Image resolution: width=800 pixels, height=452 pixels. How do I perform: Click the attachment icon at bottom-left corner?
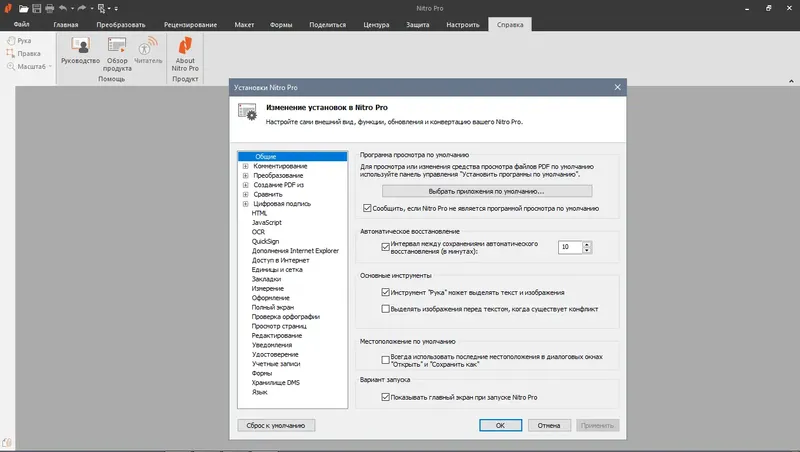pyautogui.click(x=7, y=443)
